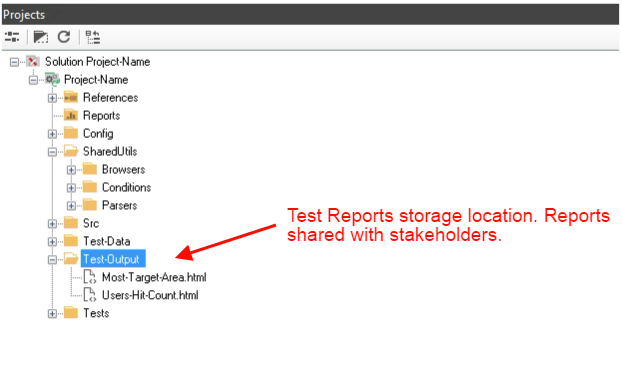Expand the Browsers folder
The height and width of the screenshot is (372, 622).
coord(71,170)
